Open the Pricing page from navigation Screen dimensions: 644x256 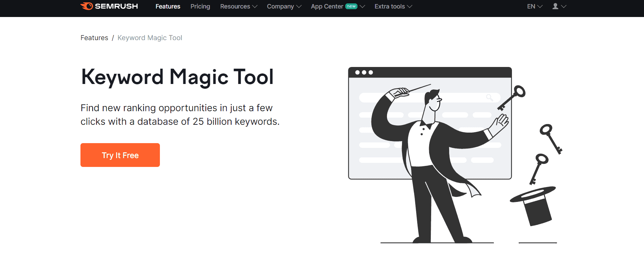(x=200, y=6)
